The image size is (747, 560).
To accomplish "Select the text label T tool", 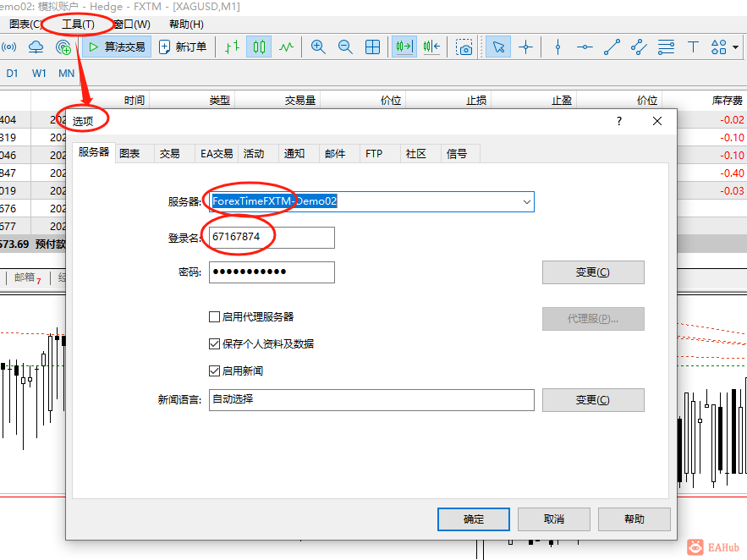I will click(693, 47).
